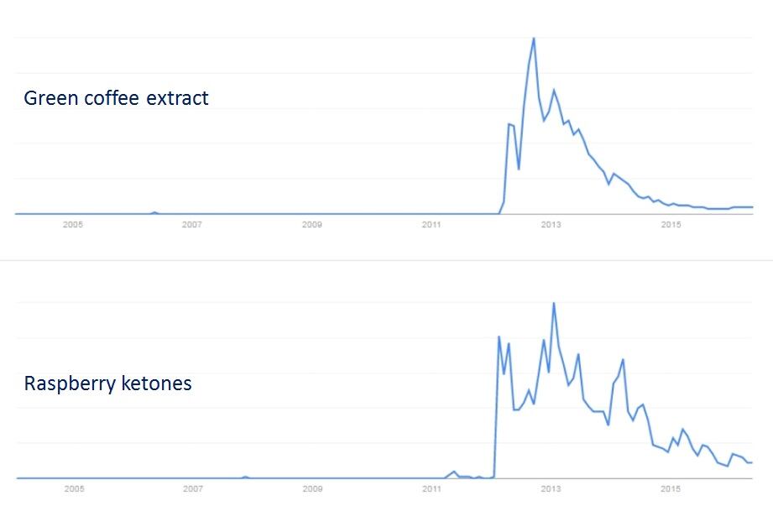Choose 2011 on the raspberry ketones axis
The height and width of the screenshot is (532, 773).
coord(431,488)
